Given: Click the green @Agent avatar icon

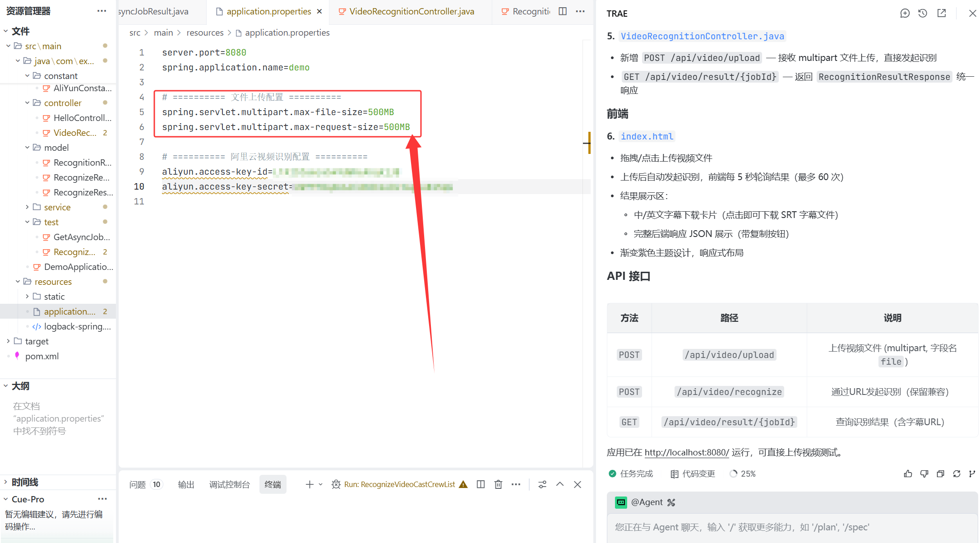Looking at the screenshot, I should tap(621, 502).
